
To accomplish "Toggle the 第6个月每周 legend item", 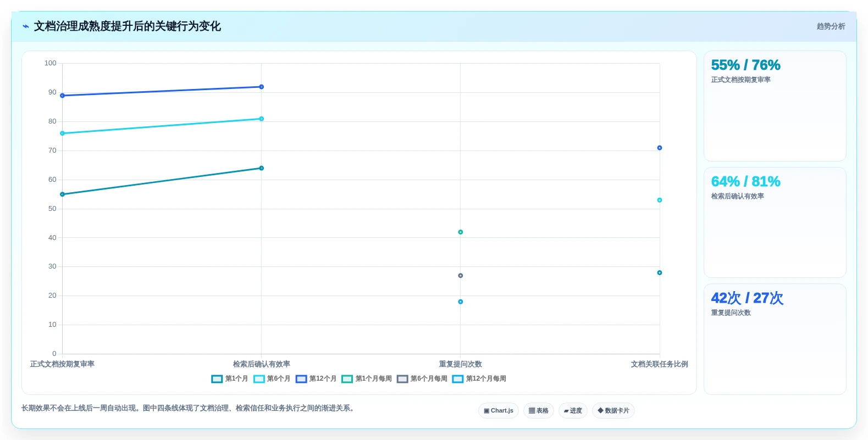I will tap(422, 379).
